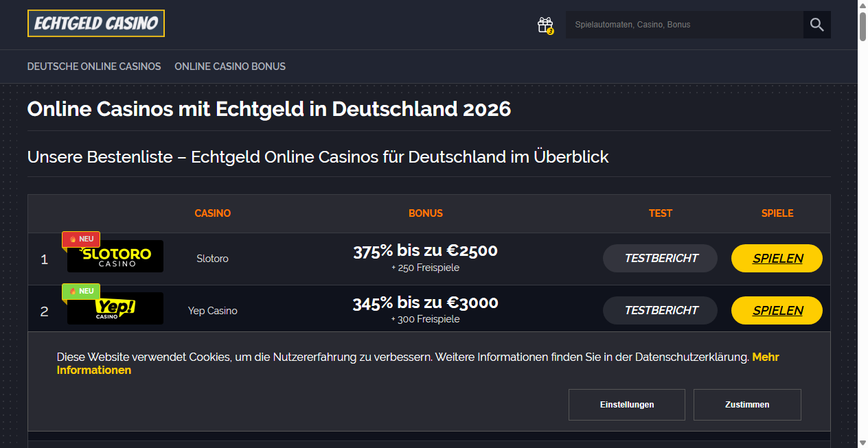This screenshot has width=868, height=448.
Task: Click the search magnifier icon
Action: (x=816, y=24)
